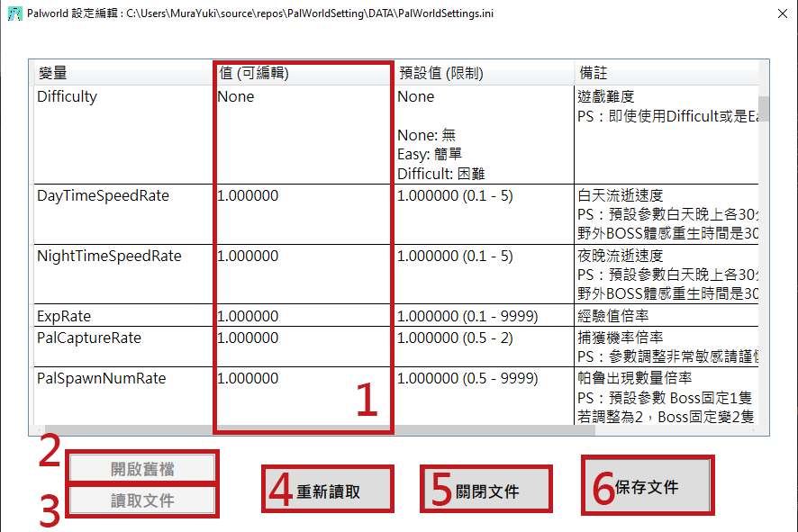Click the Palworld app icon in title bar
The height and width of the screenshot is (532, 798).
[14, 14]
